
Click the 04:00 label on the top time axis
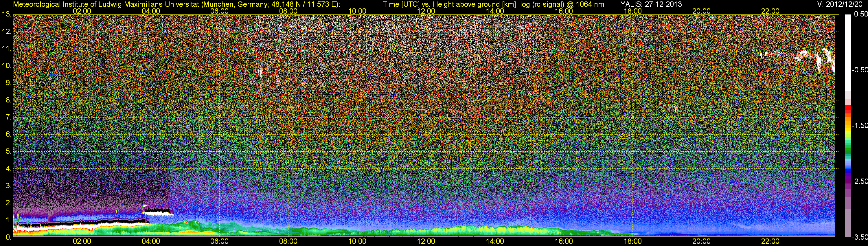click(151, 11)
